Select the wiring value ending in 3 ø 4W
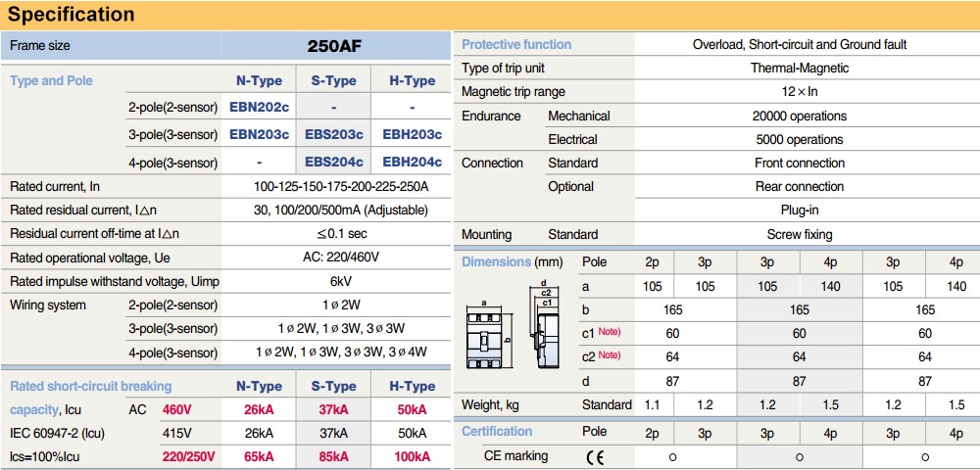The image size is (980, 470). click(x=341, y=352)
